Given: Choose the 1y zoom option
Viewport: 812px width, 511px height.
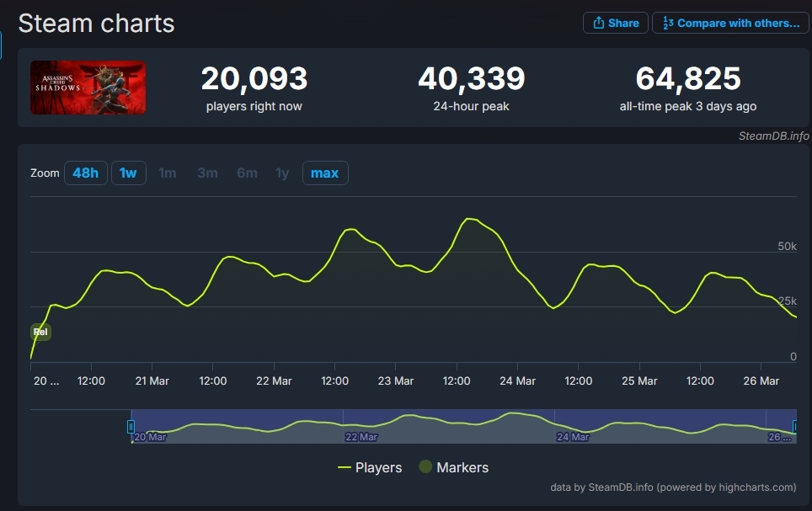Looking at the screenshot, I should tap(282, 173).
